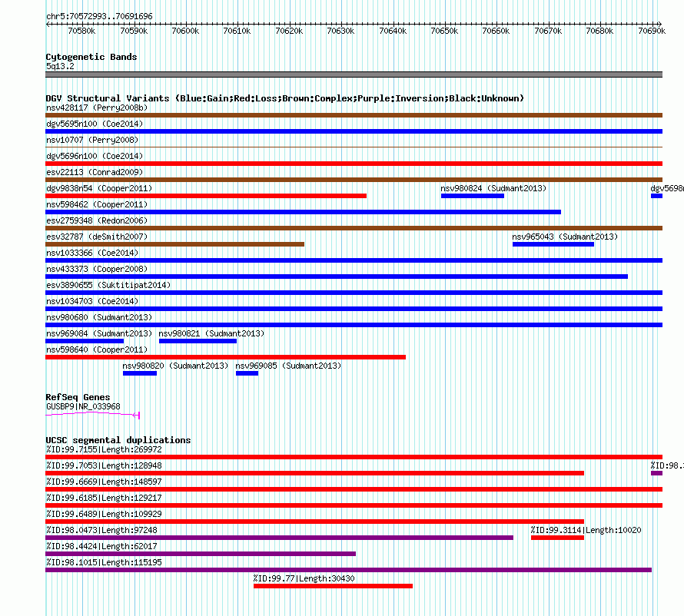Image resolution: width=684 pixels, height=616 pixels.
Task: Select the nsv1034703 (Coe2014) label
Action: [92, 301]
